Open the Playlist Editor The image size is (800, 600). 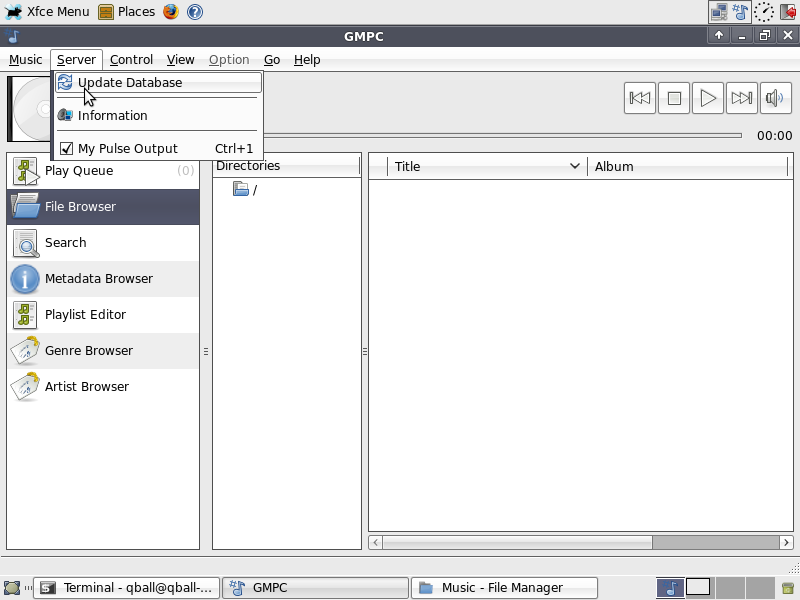pyautogui.click(x=103, y=315)
